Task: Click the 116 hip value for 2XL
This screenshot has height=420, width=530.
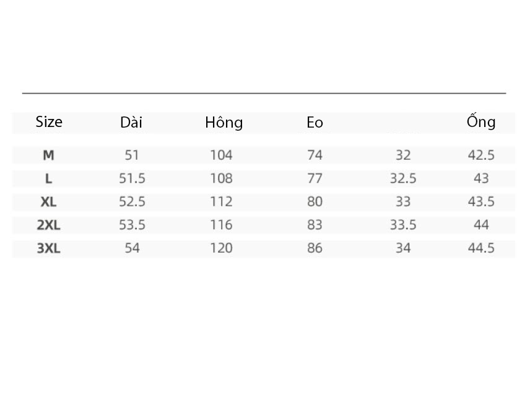Action: [x=222, y=225]
